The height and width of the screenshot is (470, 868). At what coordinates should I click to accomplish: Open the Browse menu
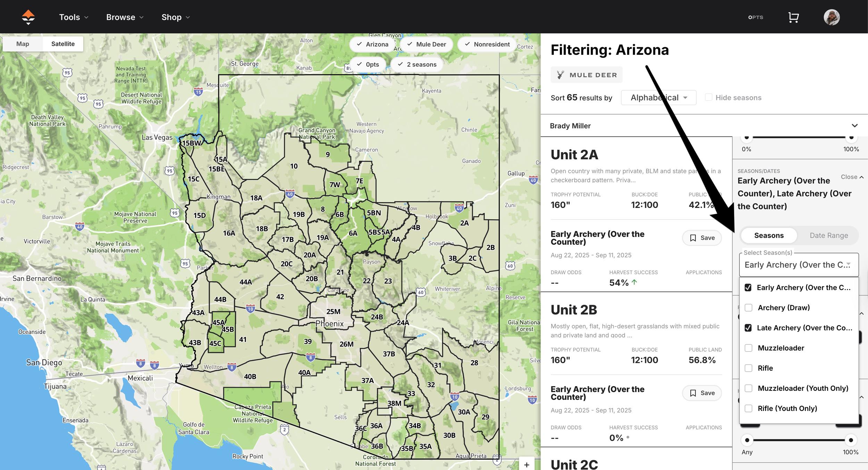tap(124, 17)
